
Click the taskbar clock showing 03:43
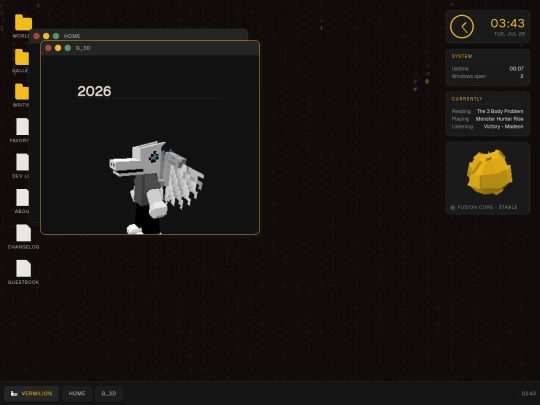pyautogui.click(x=528, y=393)
